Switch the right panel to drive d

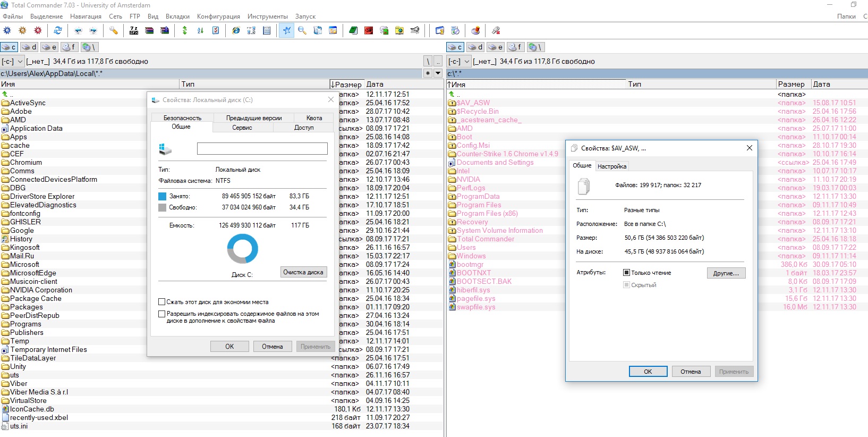(475, 47)
